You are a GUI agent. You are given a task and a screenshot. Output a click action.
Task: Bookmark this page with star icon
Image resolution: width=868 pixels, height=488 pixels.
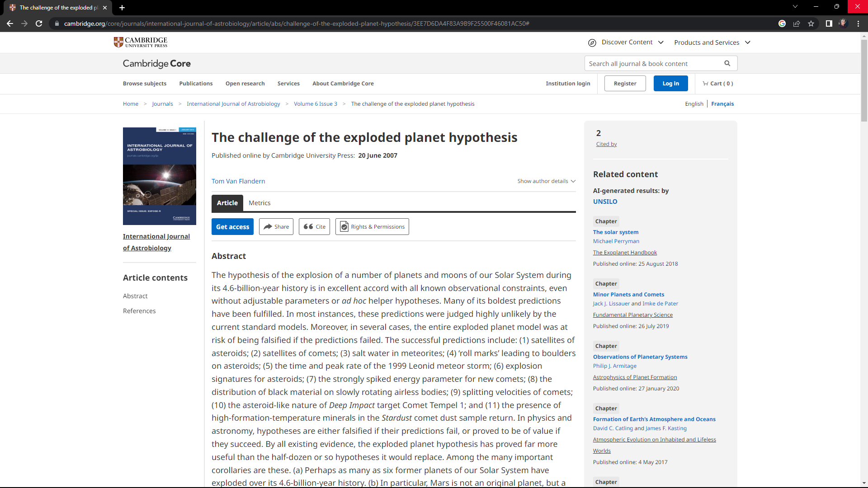811,23
